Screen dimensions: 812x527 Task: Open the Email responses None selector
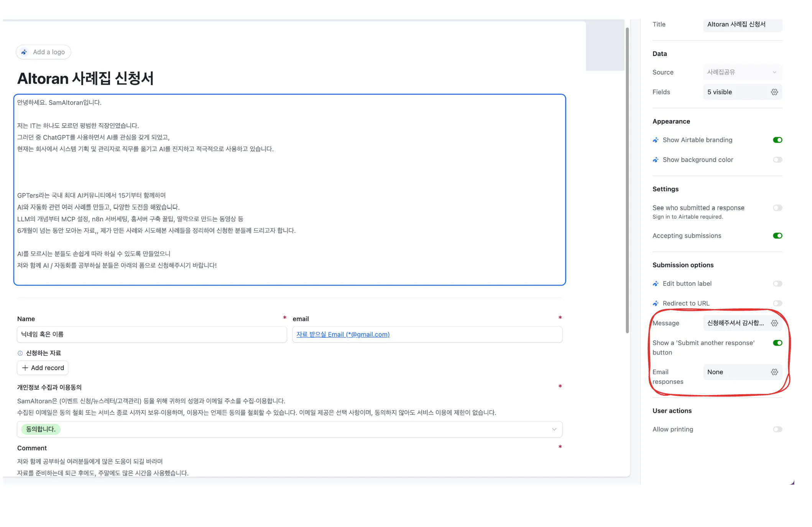[743, 372]
